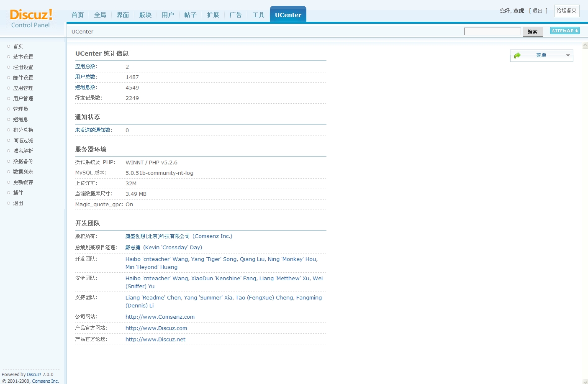Switch to the 用户 tab
The height and width of the screenshot is (384, 588).
(168, 15)
